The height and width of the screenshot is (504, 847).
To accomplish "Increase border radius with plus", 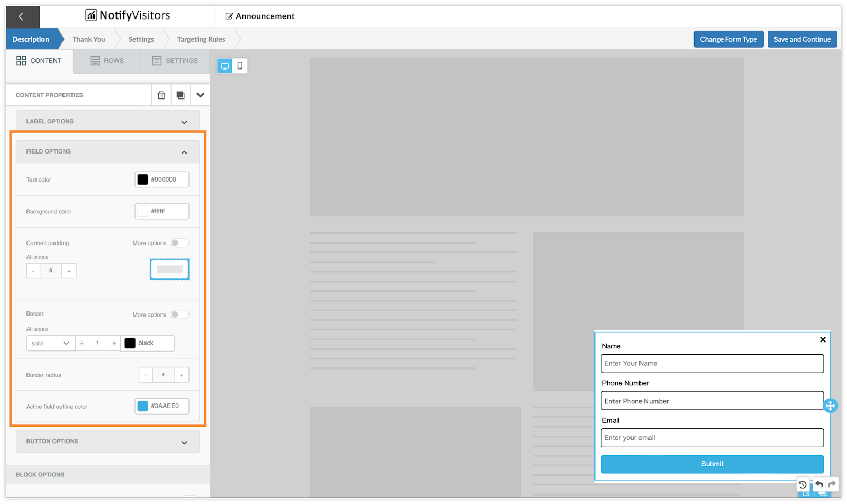I will (182, 375).
